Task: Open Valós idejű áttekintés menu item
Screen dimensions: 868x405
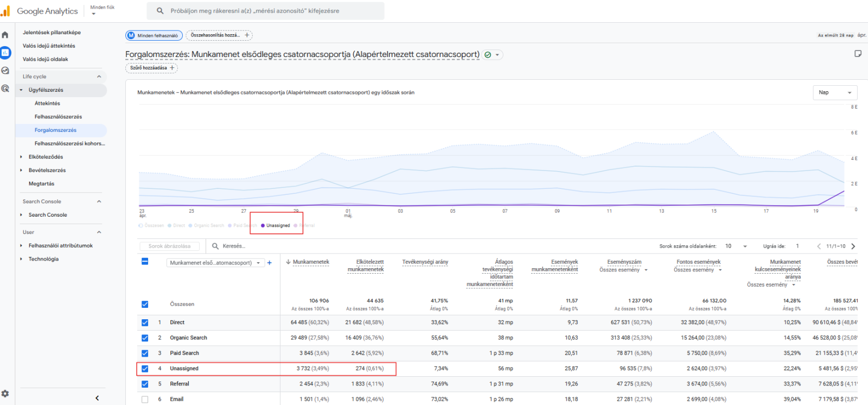Action: (49, 46)
